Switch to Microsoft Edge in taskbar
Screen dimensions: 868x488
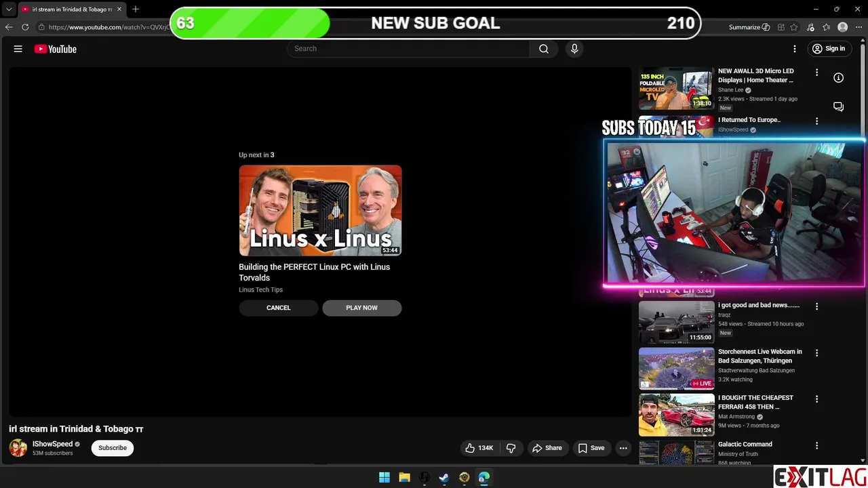pos(484,477)
